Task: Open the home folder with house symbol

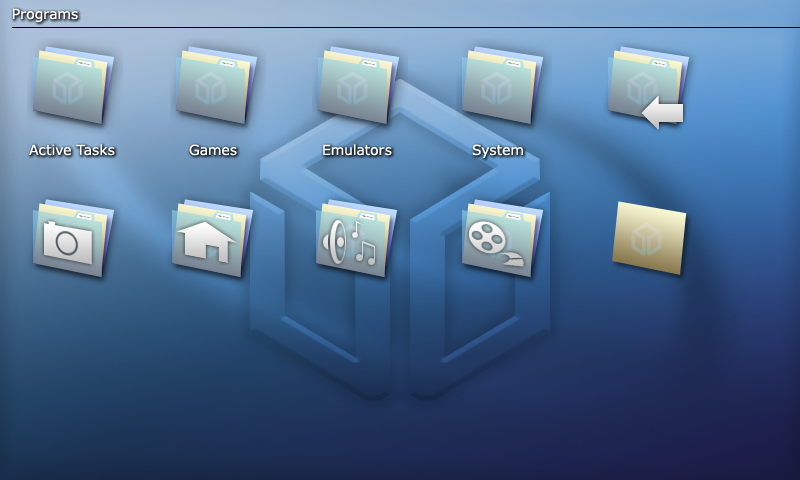Action: click(x=211, y=238)
